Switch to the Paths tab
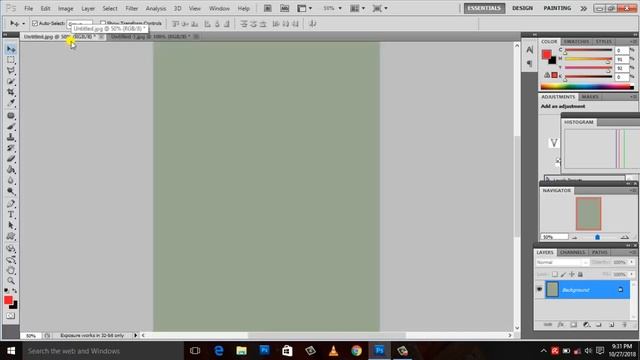The height and width of the screenshot is (360, 640). click(600, 252)
